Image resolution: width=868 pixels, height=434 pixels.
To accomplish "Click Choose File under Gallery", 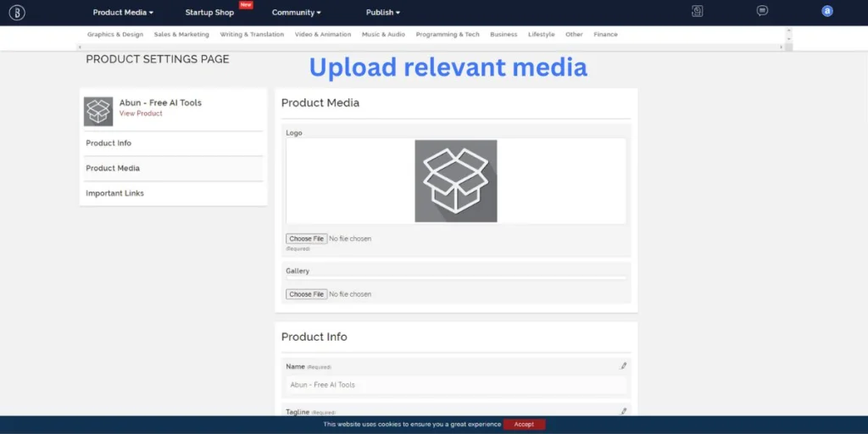I will [307, 294].
